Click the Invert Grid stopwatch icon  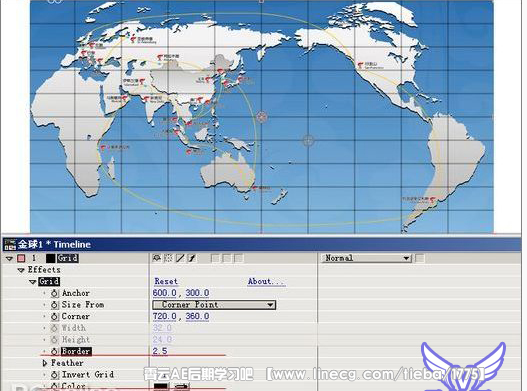(54, 375)
